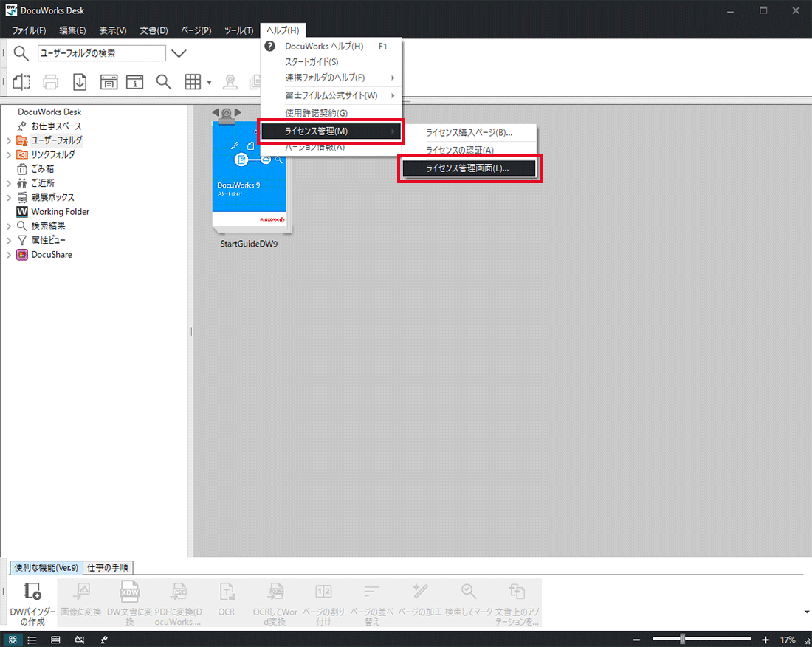Screen dimensions: 812x647
Task: Click the 属性ビュー funnel icon
Action: click(21, 240)
